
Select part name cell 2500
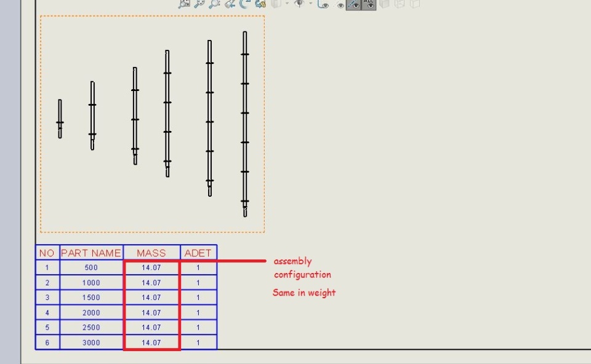click(x=91, y=328)
